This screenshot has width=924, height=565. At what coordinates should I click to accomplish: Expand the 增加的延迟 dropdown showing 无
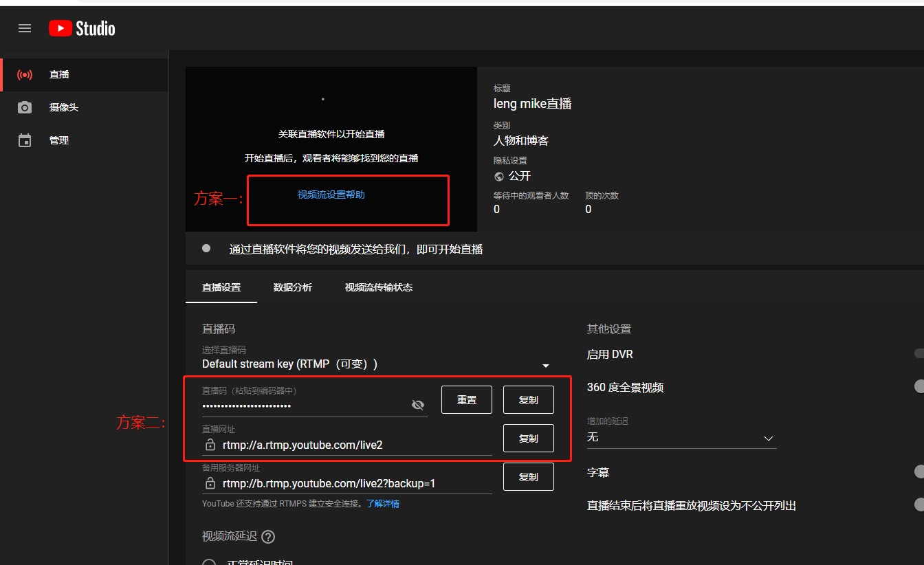[682, 438]
